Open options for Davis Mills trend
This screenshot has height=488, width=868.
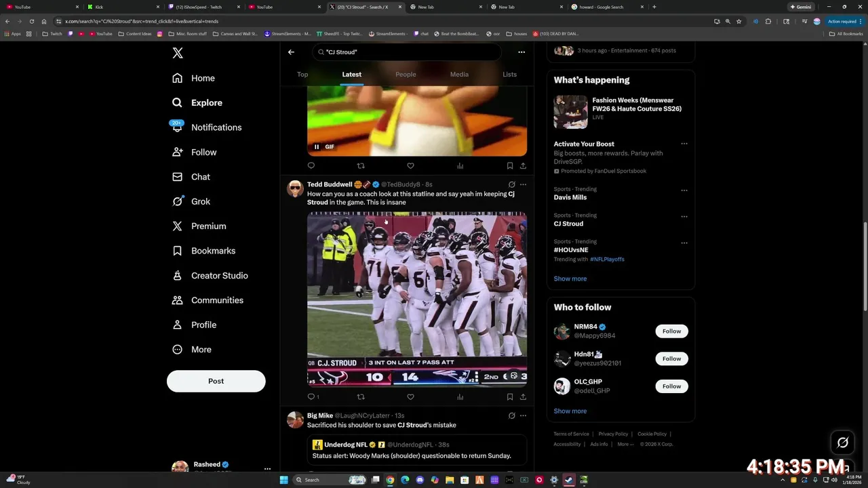[684, 190]
